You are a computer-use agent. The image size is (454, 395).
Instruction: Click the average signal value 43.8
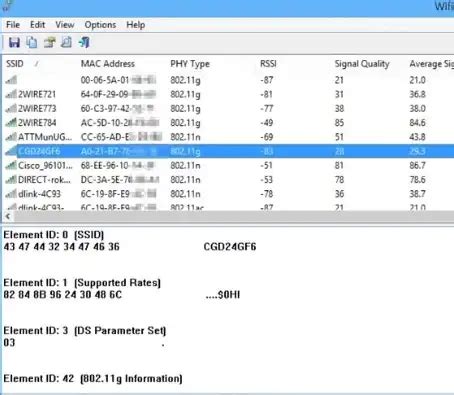pyautogui.click(x=417, y=137)
